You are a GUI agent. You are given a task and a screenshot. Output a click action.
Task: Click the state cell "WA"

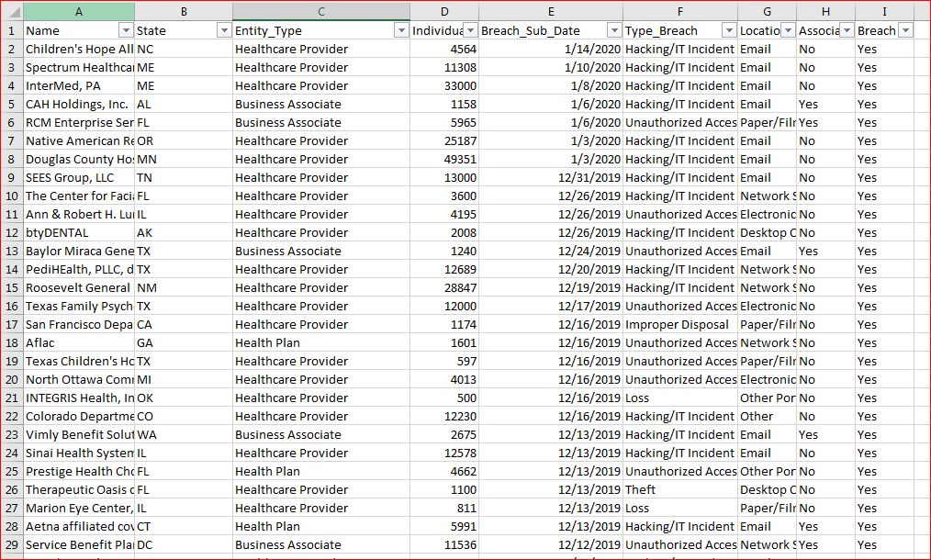pos(184,434)
